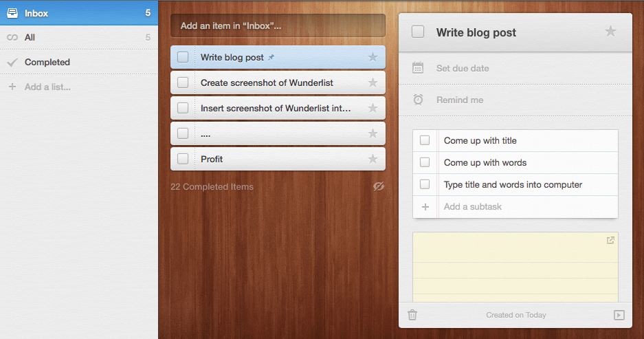Image resolution: width=644 pixels, height=339 pixels.
Task: Collapse detail pane with arrow icon
Action: 619,315
